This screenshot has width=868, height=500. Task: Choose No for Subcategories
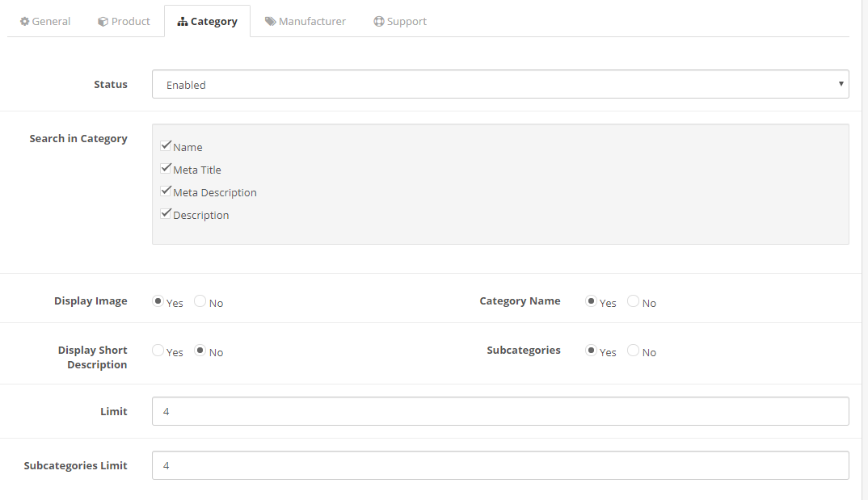tap(633, 351)
